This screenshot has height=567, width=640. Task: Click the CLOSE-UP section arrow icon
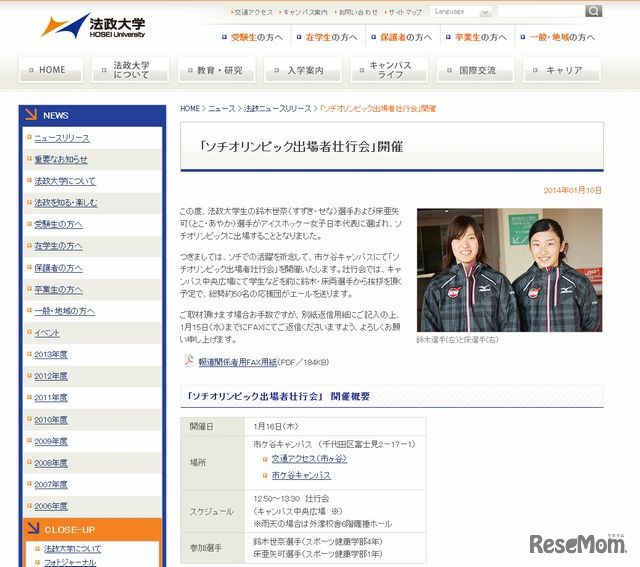click(33, 529)
